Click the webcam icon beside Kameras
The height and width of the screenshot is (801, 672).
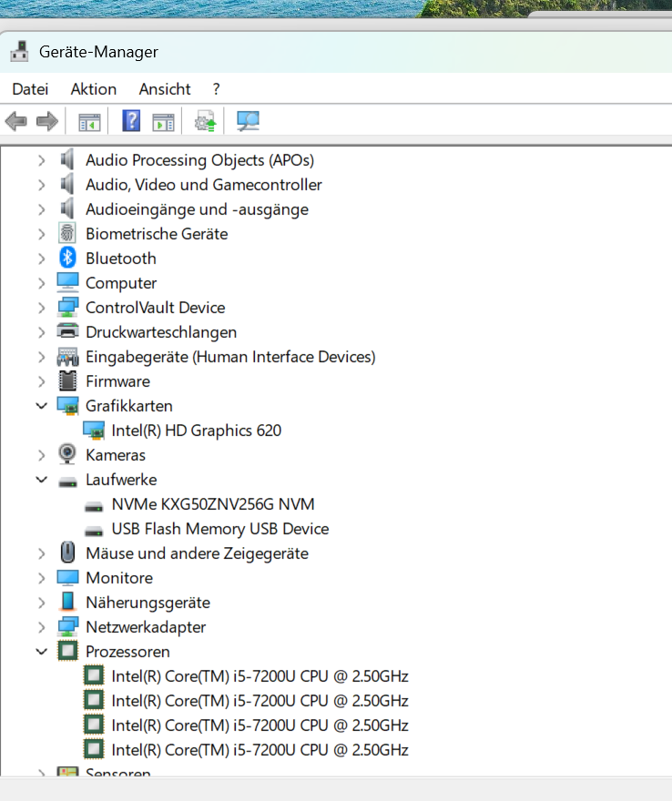click(x=67, y=454)
